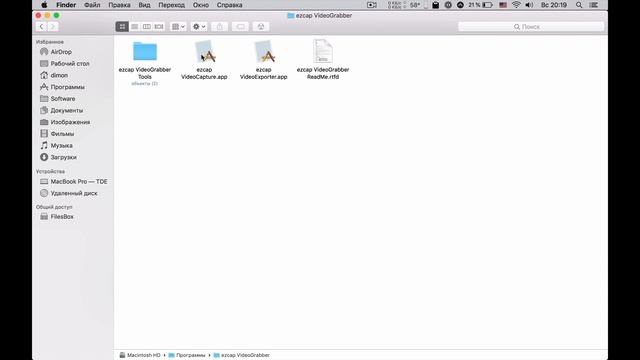Click the window title proxy folder icon
640x360 pixels.
click(x=291, y=16)
